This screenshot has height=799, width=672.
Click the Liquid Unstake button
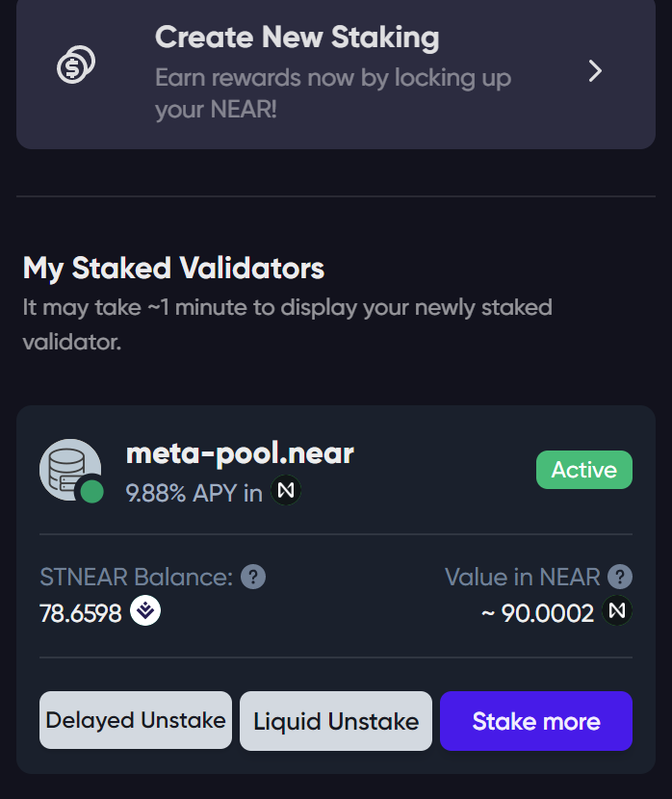(x=336, y=721)
